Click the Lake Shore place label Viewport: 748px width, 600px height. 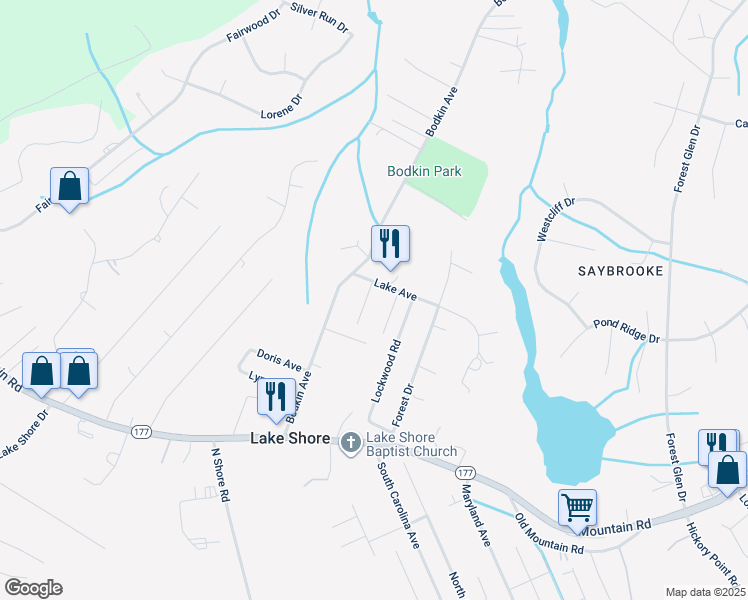[x=290, y=438]
